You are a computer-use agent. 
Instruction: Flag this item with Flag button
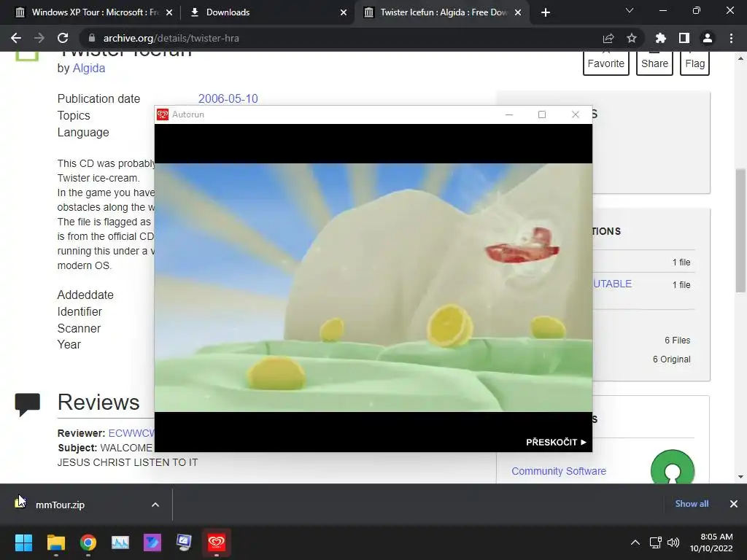695,63
